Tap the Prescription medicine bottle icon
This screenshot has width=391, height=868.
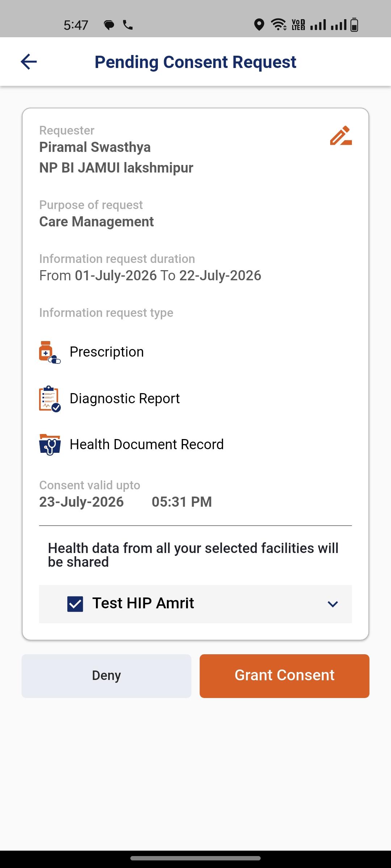point(50,352)
